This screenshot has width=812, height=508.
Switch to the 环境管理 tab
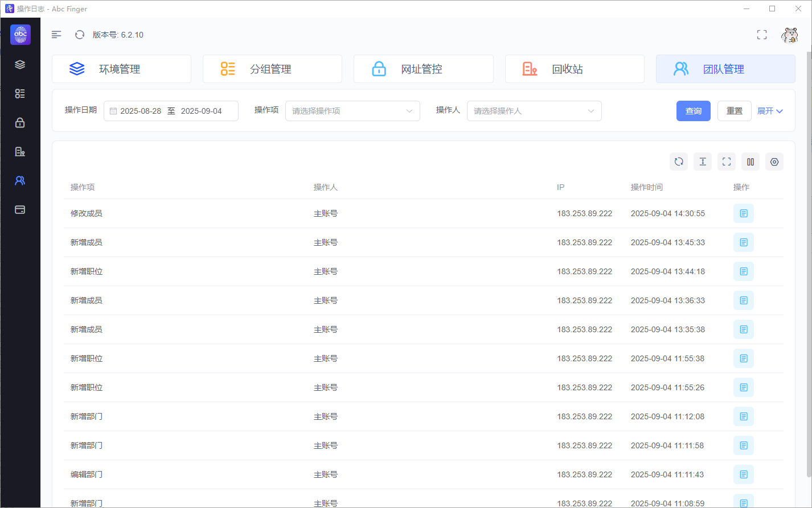pos(121,69)
